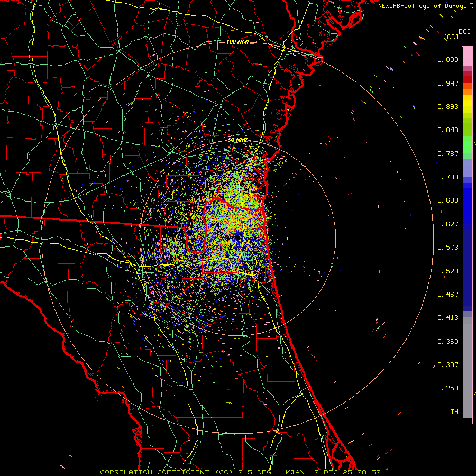This screenshot has width=476, height=476.
Task: Pick the red swatch in the color bar
Action: click(467, 79)
